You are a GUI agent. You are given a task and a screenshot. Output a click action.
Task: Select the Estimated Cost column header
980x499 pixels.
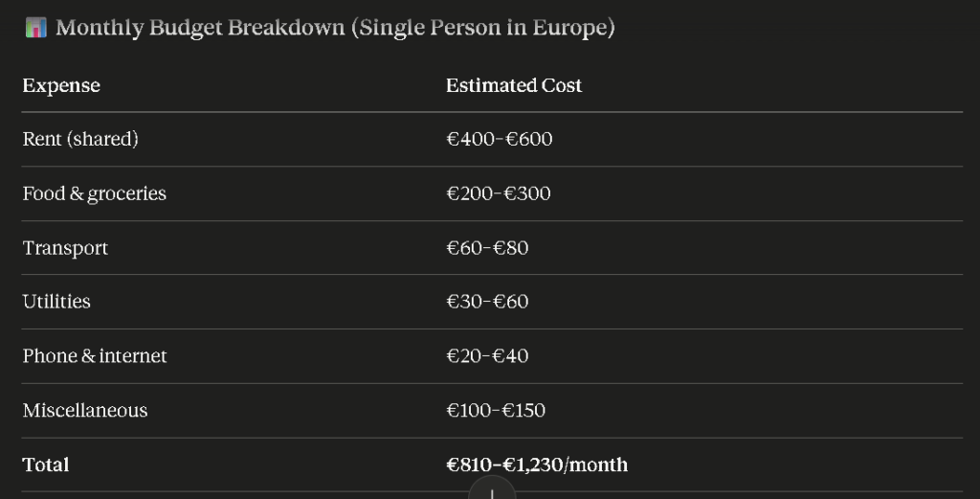[514, 85]
